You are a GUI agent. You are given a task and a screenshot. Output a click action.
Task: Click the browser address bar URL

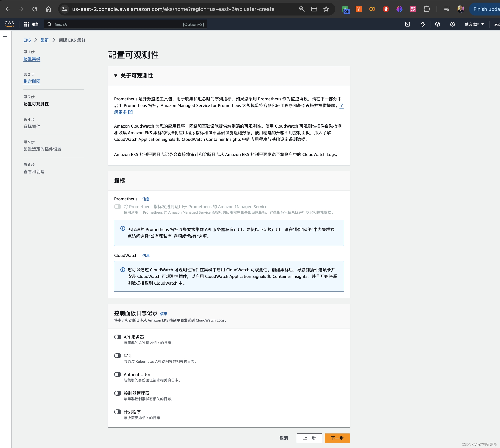click(173, 9)
